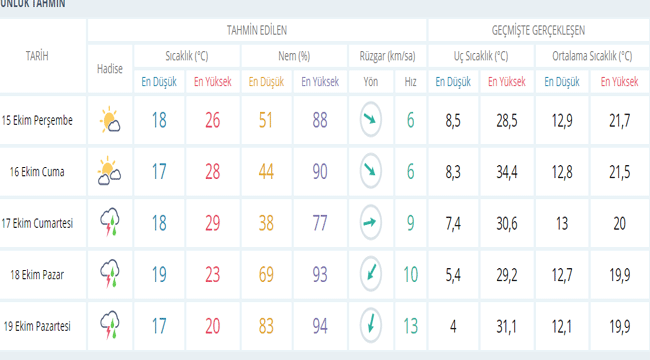Click En Düşük under Nem
The image size is (650, 360).
[266, 82]
